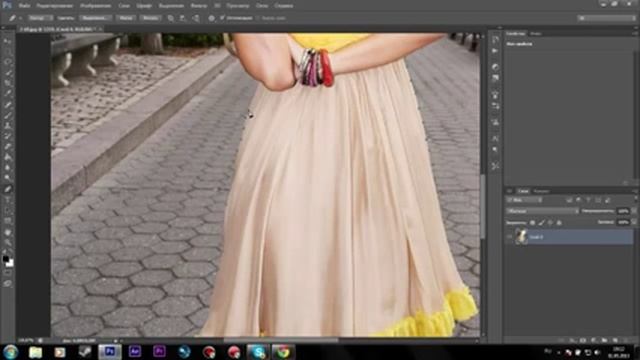Viewport: 640px width, 360px height.
Task: Click the Фигура button in options bar
Action: (x=150, y=18)
